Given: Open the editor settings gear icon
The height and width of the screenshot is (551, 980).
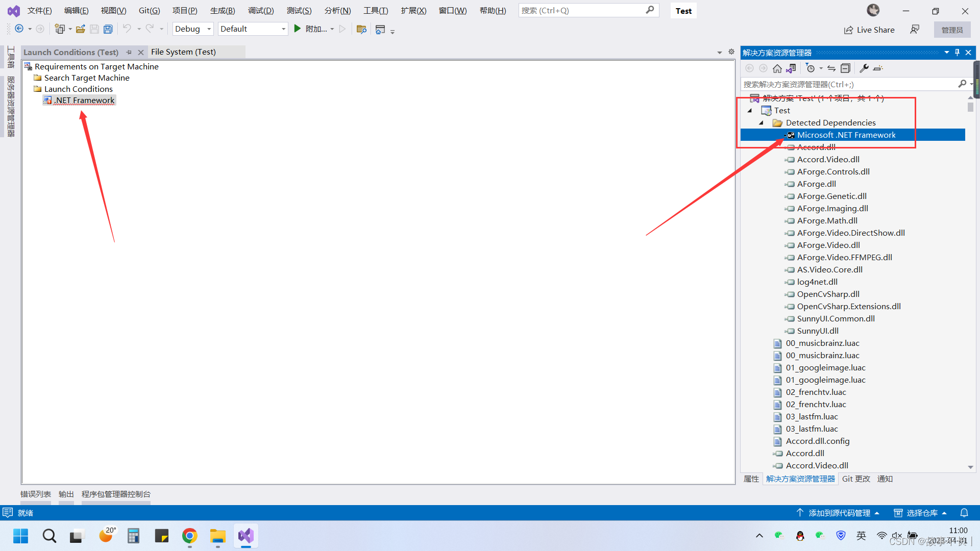Looking at the screenshot, I should pos(731,52).
